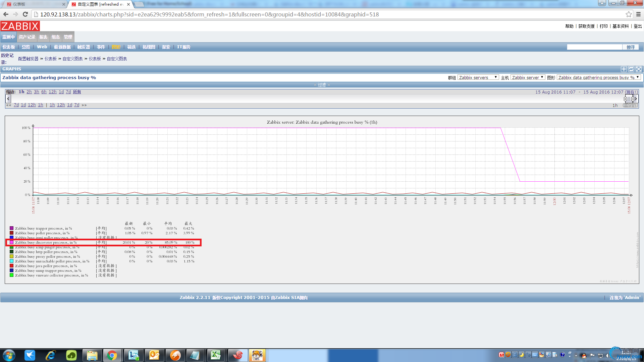Image resolution: width=644 pixels, height=362 pixels.
Task: Open Excel from the taskbar
Action: (x=216, y=355)
